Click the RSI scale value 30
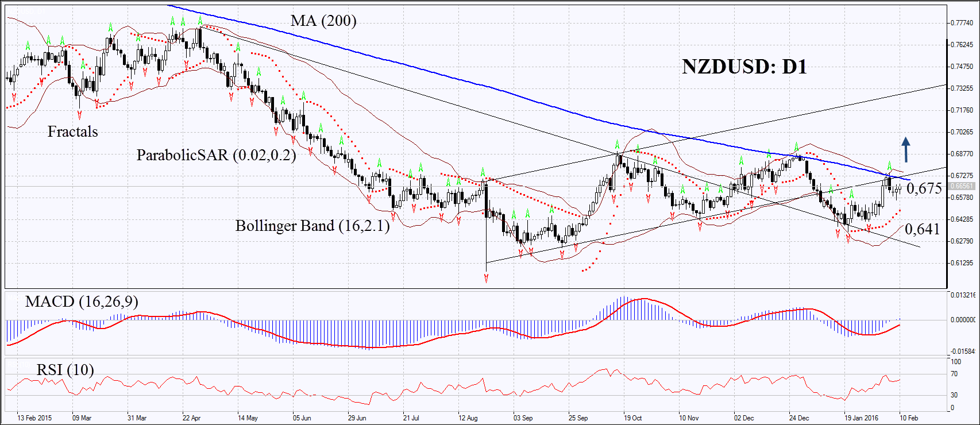980x425 pixels. tap(954, 395)
